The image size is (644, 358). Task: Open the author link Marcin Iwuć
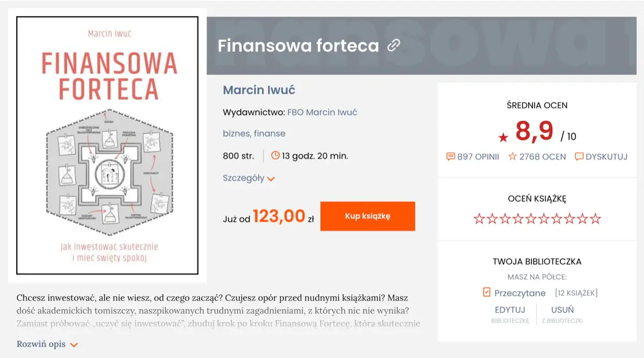(259, 90)
